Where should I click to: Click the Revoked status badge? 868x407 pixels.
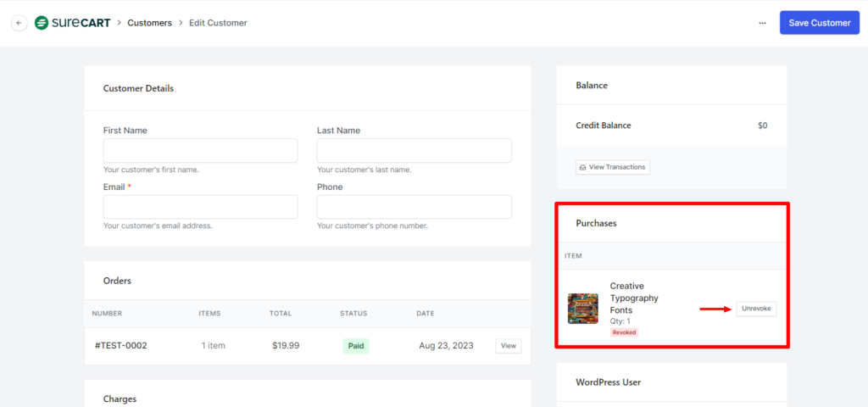[x=625, y=332]
